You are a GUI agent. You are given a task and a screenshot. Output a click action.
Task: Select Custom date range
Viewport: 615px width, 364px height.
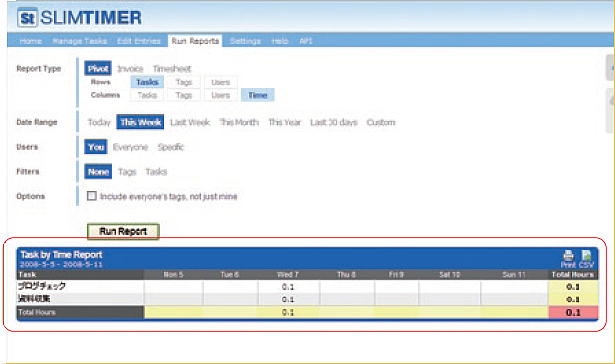click(381, 122)
